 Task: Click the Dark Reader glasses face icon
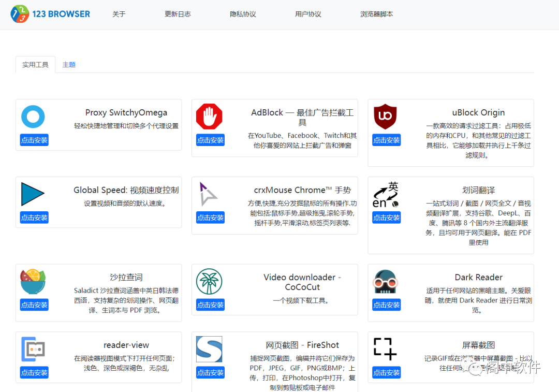coord(385,281)
